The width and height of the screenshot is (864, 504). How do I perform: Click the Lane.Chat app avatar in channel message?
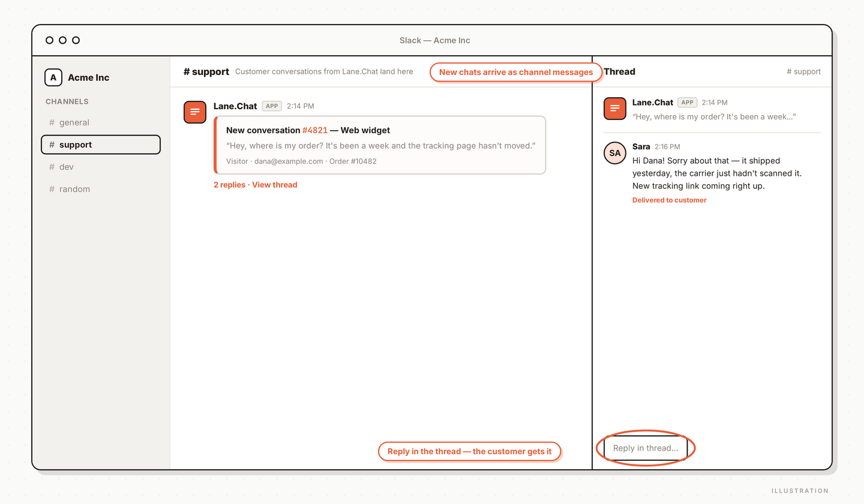[x=195, y=112]
